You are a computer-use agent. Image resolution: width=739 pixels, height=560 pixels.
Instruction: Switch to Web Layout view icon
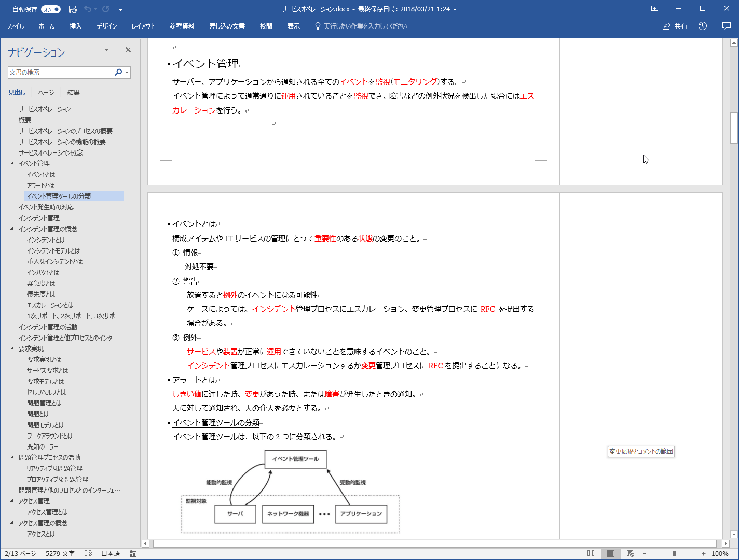point(631,553)
